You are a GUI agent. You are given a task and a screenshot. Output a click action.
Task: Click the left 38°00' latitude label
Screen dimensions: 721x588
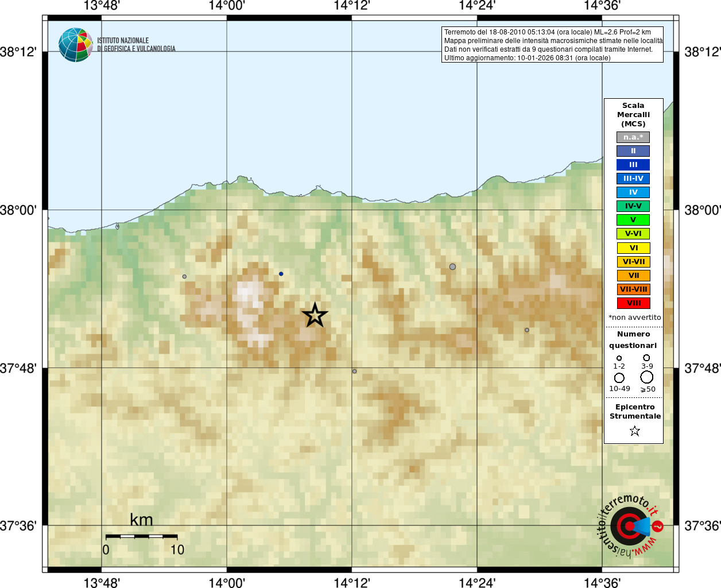coord(18,210)
